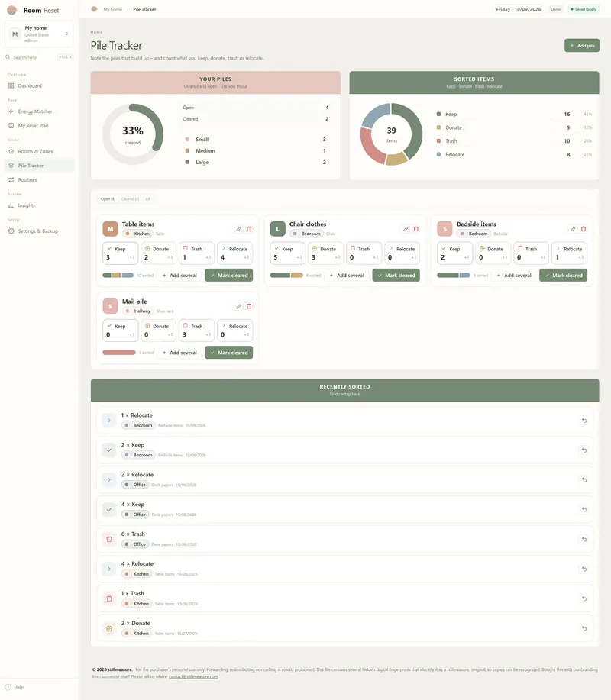
Task: Click the Large size color swatch
Action: coord(188,162)
